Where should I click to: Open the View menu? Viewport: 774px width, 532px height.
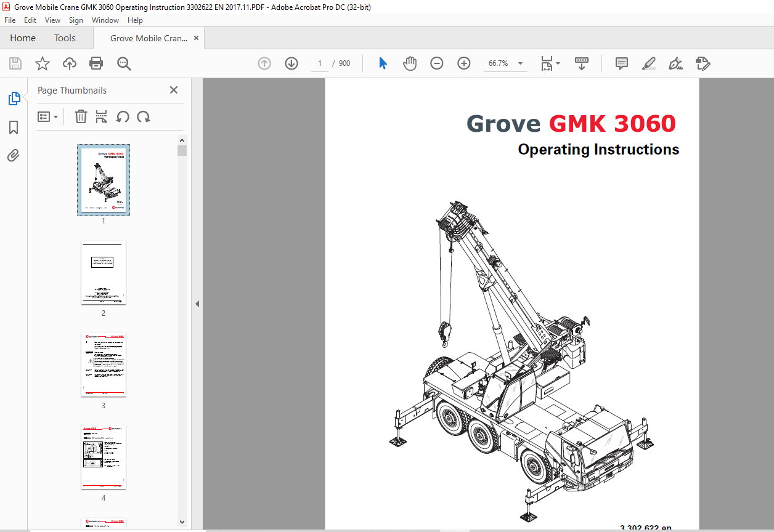tap(52, 20)
